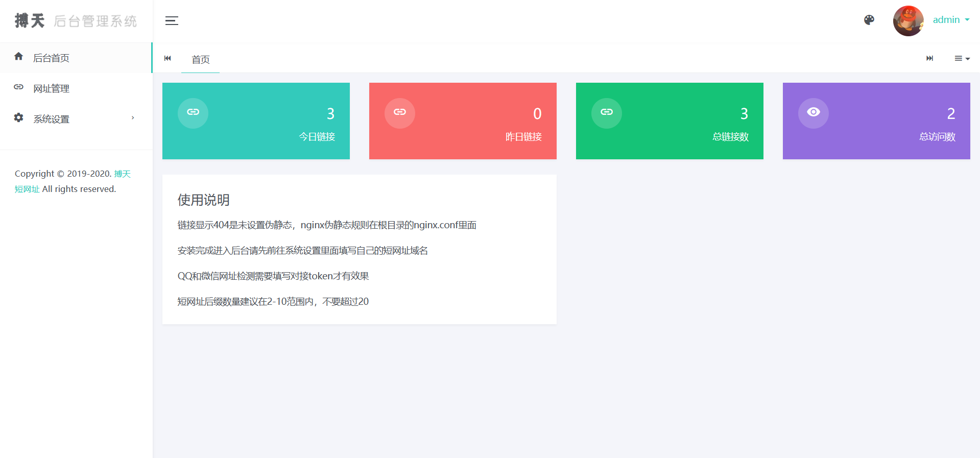This screenshot has height=458, width=980.
Task: Click the admin user avatar image
Action: point(907,21)
